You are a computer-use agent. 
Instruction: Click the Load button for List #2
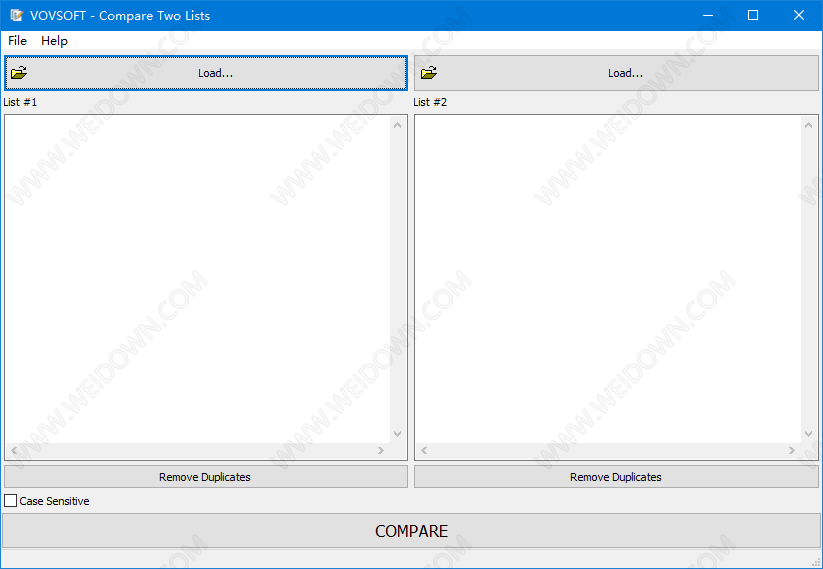tap(616, 73)
